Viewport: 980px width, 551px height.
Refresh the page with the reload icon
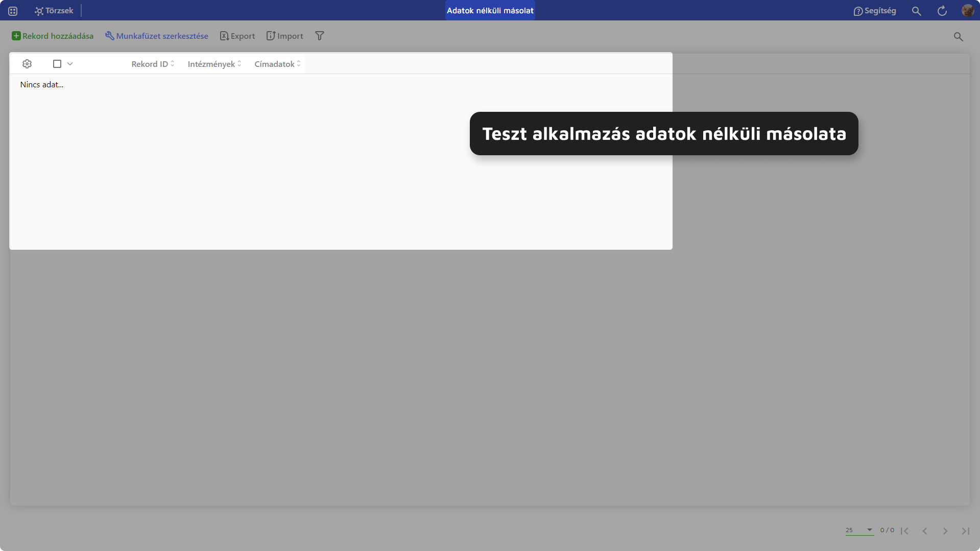pos(942,10)
